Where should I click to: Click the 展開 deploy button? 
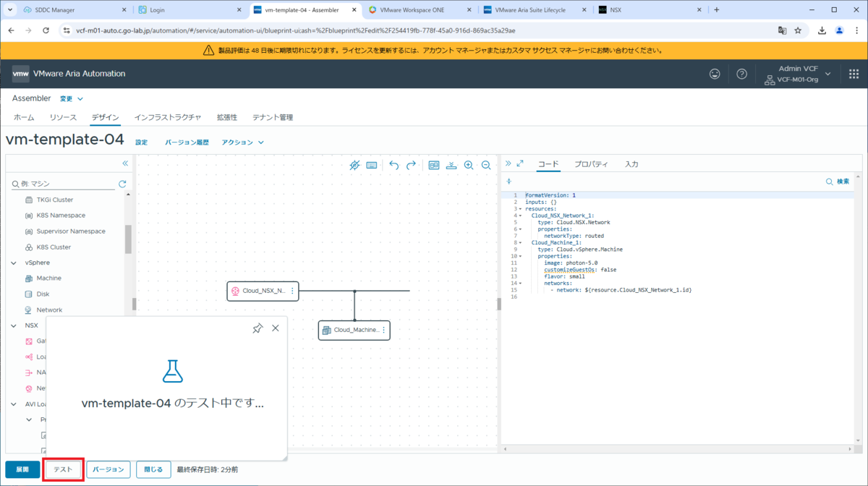22,469
